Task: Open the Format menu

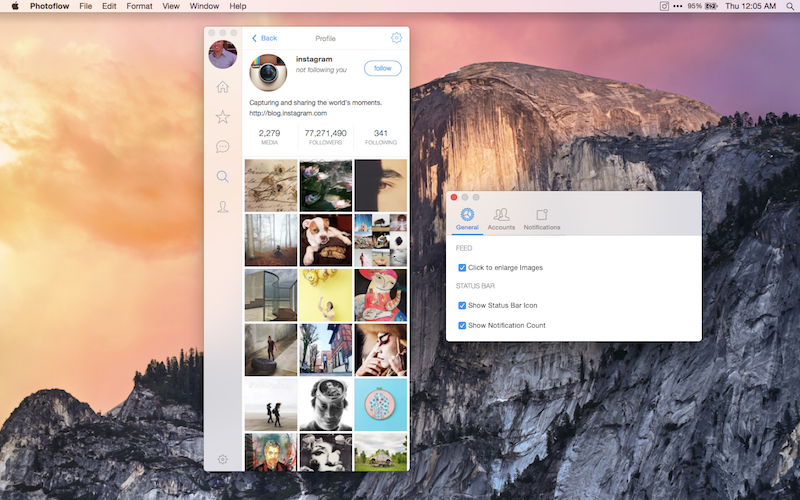Action: click(139, 6)
